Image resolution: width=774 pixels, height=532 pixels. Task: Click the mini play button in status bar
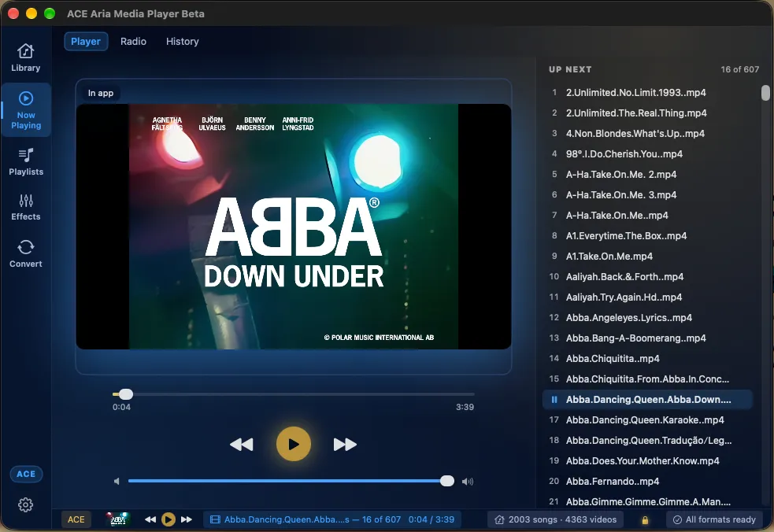(169, 519)
